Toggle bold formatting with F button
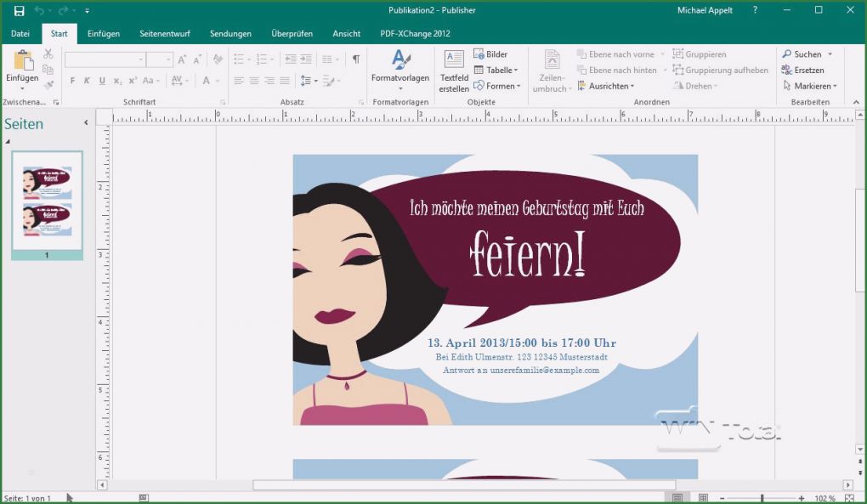The image size is (867, 504). pyautogui.click(x=72, y=79)
